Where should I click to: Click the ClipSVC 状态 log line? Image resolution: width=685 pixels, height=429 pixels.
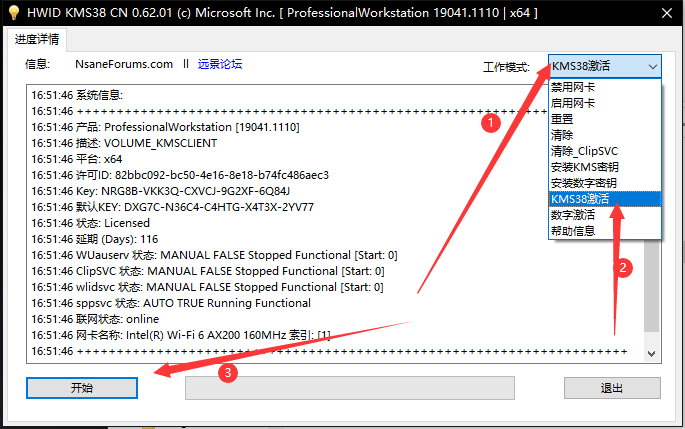tap(208, 271)
